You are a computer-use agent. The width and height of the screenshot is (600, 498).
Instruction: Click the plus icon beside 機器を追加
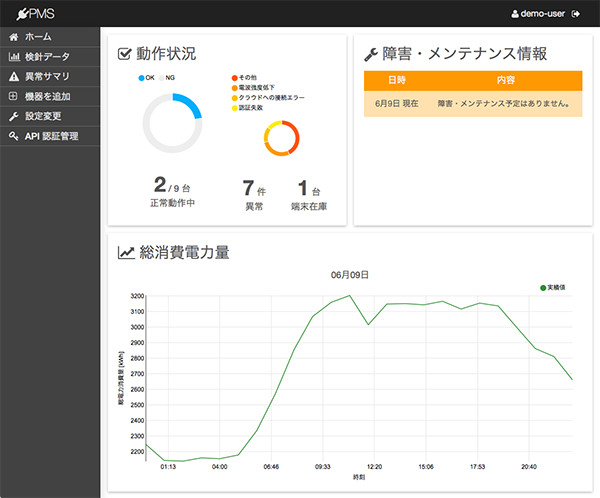coord(13,97)
